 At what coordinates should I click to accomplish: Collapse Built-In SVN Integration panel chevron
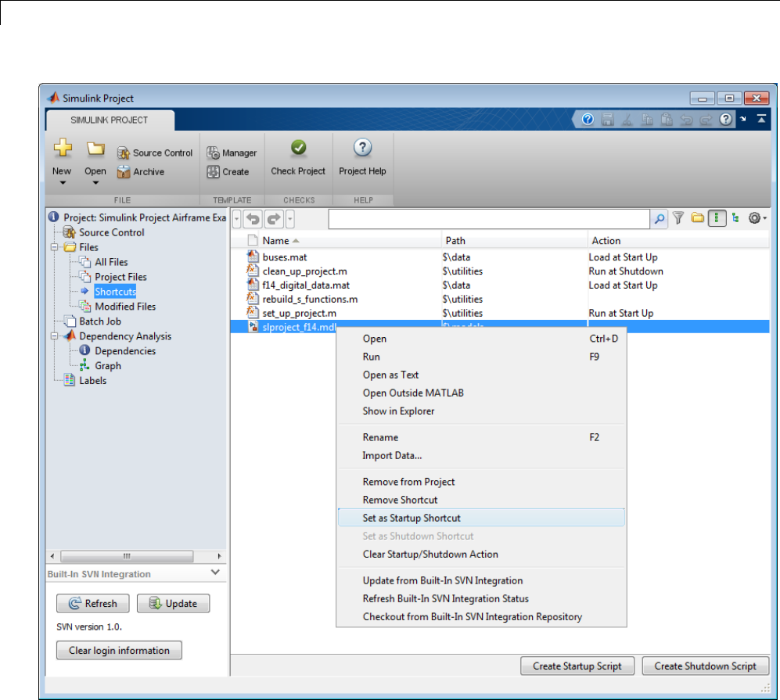pos(215,573)
